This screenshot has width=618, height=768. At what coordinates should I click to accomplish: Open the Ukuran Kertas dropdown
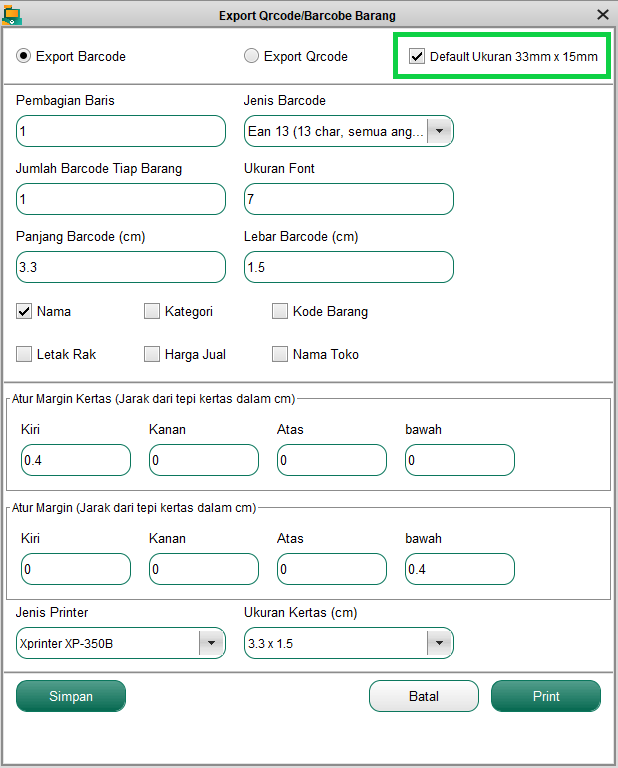(439, 643)
